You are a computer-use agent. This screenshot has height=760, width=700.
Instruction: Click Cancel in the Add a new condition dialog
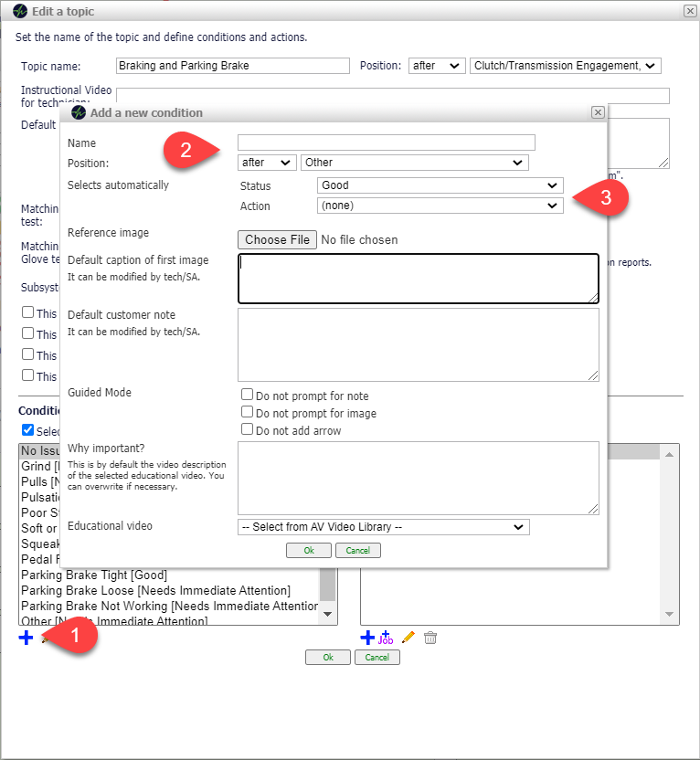tap(357, 551)
